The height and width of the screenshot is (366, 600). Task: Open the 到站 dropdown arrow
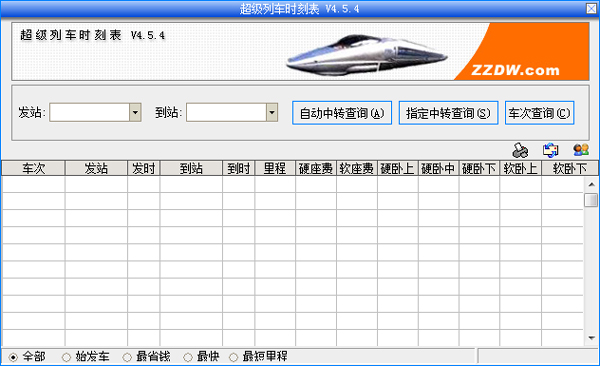272,113
